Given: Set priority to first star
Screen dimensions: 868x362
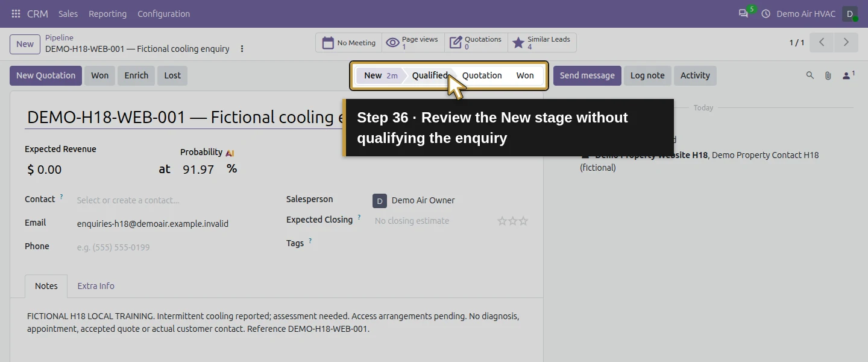Looking at the screenshot, I should click(502, 221).
